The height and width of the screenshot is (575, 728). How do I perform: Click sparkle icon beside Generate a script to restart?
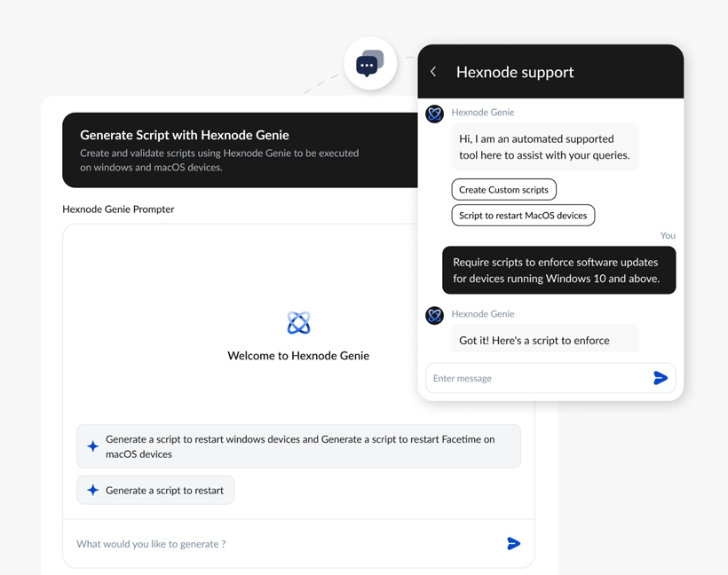coord(93,490)
